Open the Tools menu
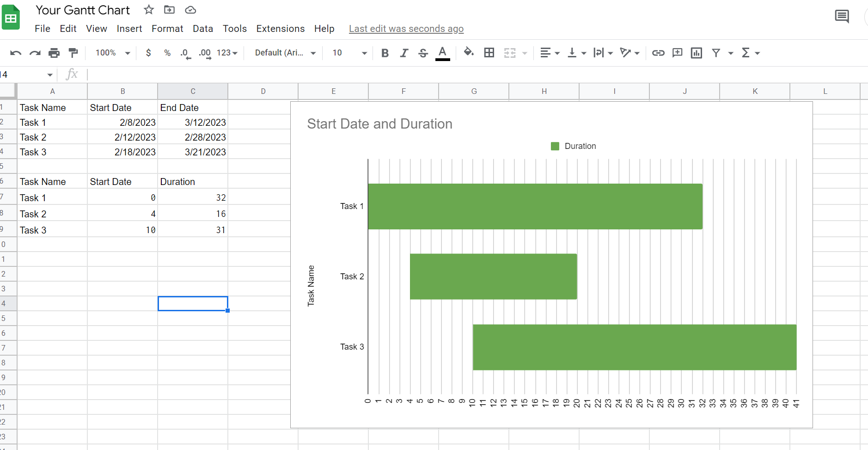The width and height of the screenshot is (868, 450). click(235, 29)
